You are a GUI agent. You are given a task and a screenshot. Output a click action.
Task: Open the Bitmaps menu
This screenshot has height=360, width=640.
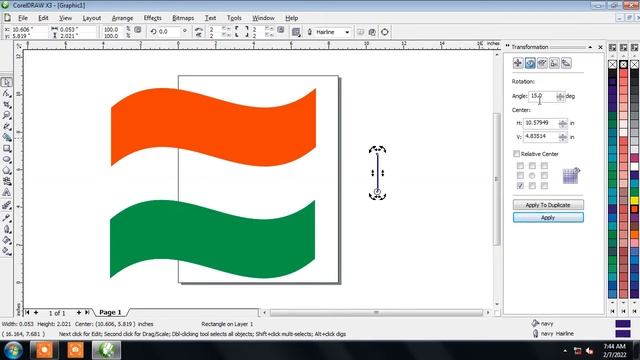183,18
